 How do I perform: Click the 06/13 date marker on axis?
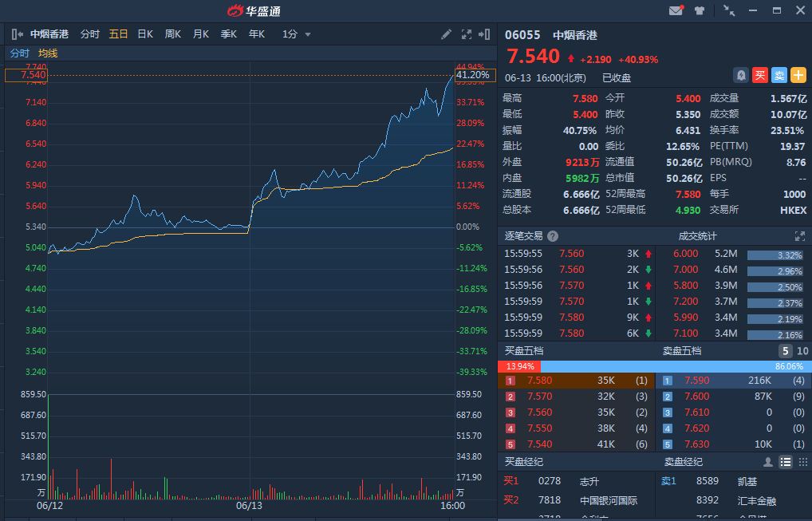(249, 506)
